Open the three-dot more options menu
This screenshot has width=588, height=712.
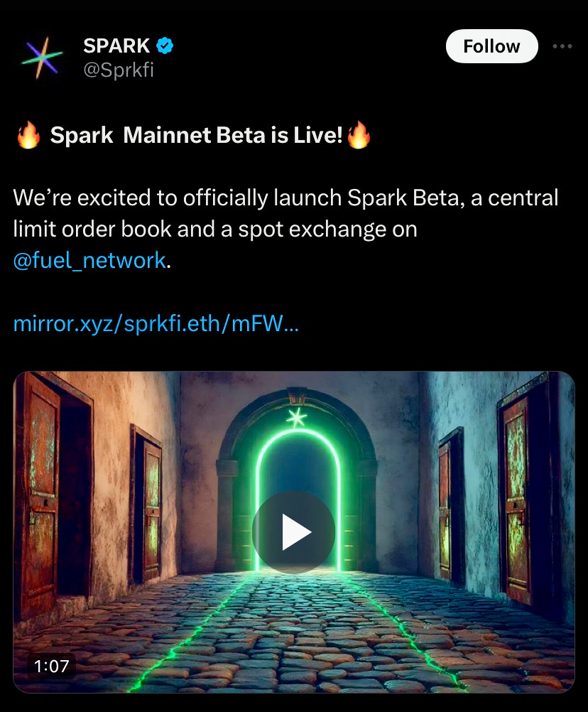pyautogui.click(x=562, y=46)
